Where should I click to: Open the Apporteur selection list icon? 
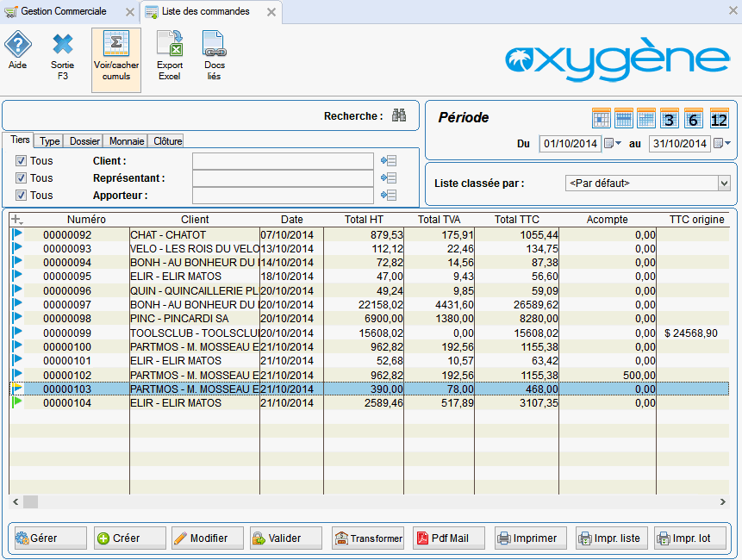point(389,195)
